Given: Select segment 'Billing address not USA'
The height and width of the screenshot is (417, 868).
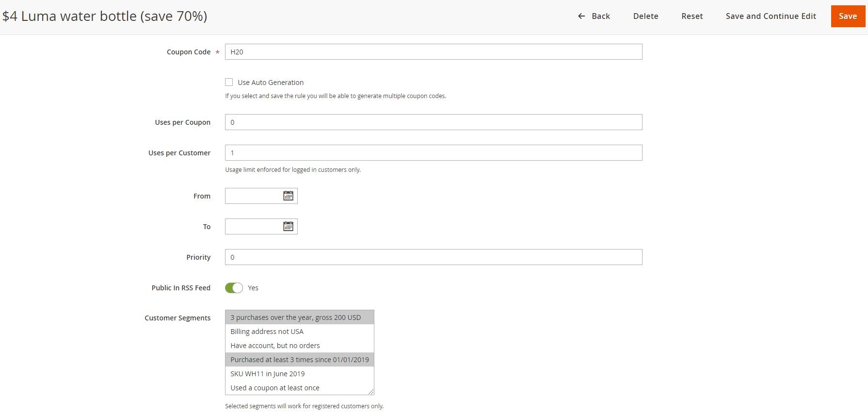Looking at the screenshot, I should pos(300,332).
